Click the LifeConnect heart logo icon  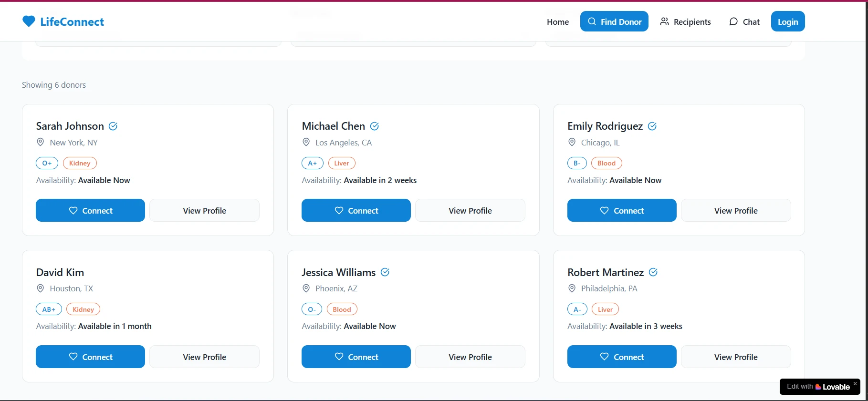pyautogui.click(x=29, y=21)
